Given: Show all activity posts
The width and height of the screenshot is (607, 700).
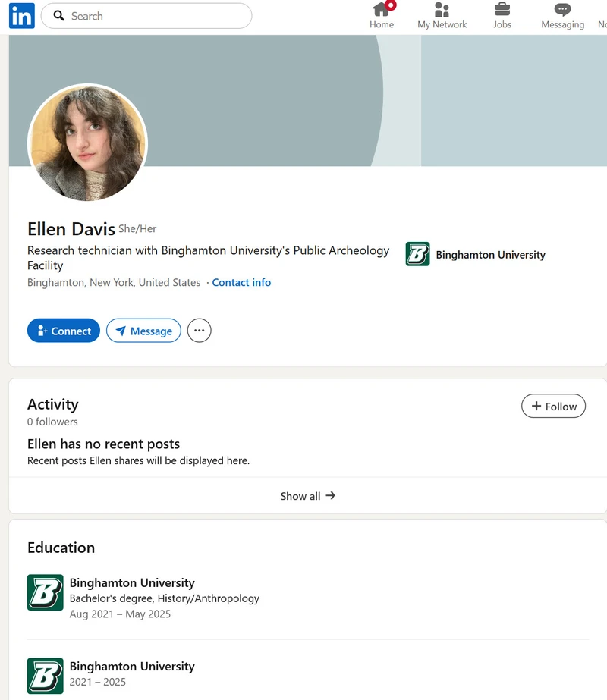Looking at the screenshot, I should click(x=308, y=496).
